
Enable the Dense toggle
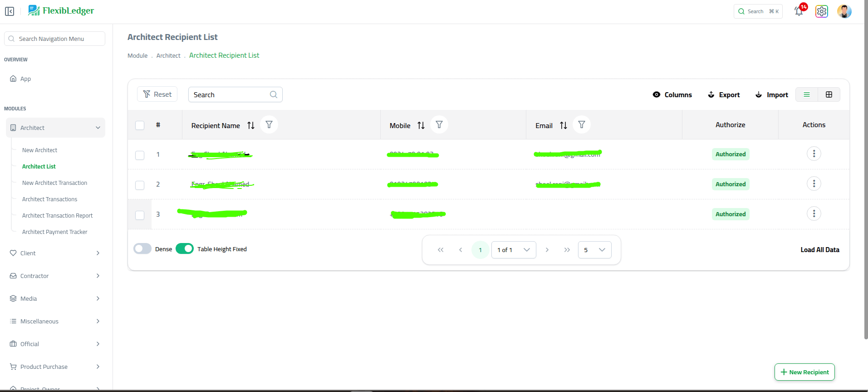142,249
